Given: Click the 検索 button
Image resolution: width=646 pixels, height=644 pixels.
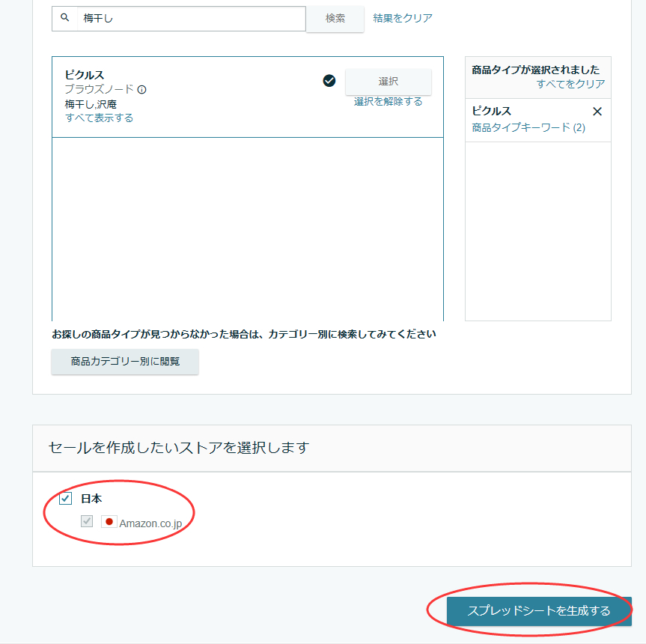Looking at the screenshot, I should pyautogui.click(x=335, y=19).
